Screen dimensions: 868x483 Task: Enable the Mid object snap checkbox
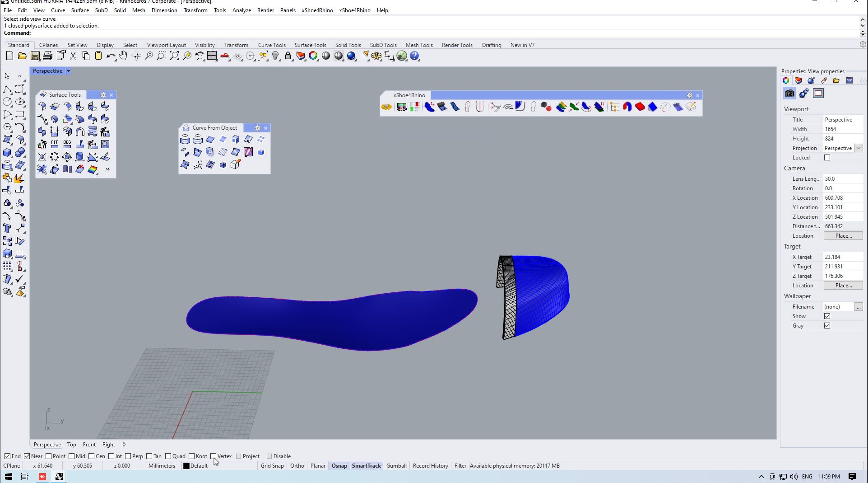(x=71, y=456)
